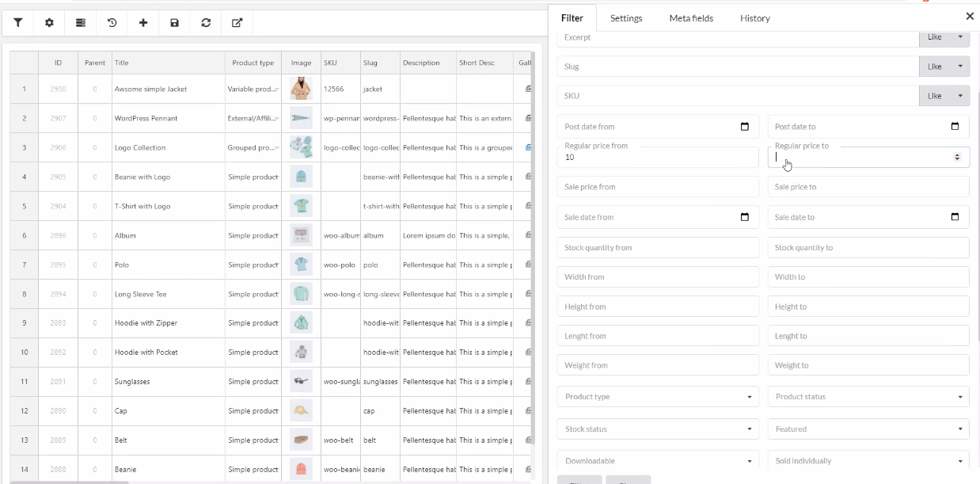The image size is (980, 484).
Task: Adjust Regular price to spinner arrows
Action: point(956,158)
